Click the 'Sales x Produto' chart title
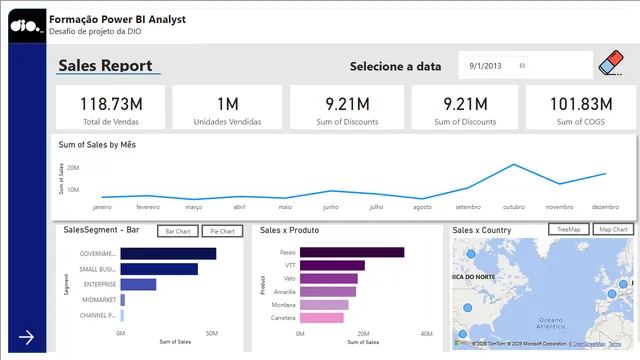This screenshot has height=360, width=640. [x=289, y=230]
